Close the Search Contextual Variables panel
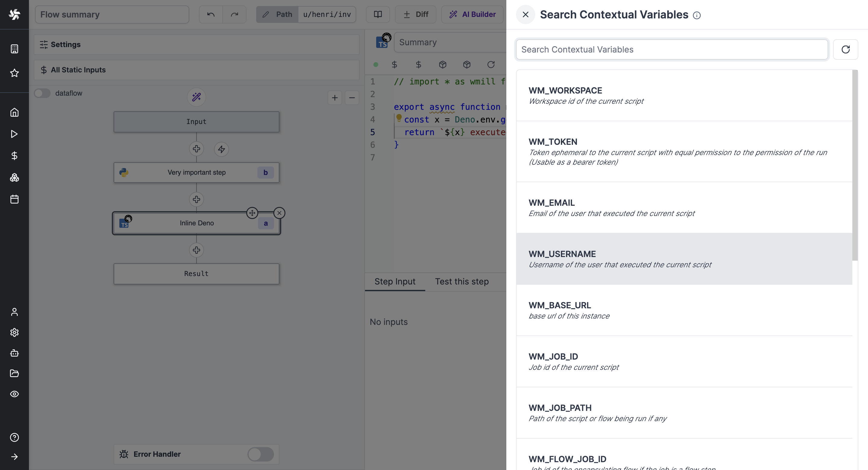Viewport: 868px width, 470px height. [525, 14]
